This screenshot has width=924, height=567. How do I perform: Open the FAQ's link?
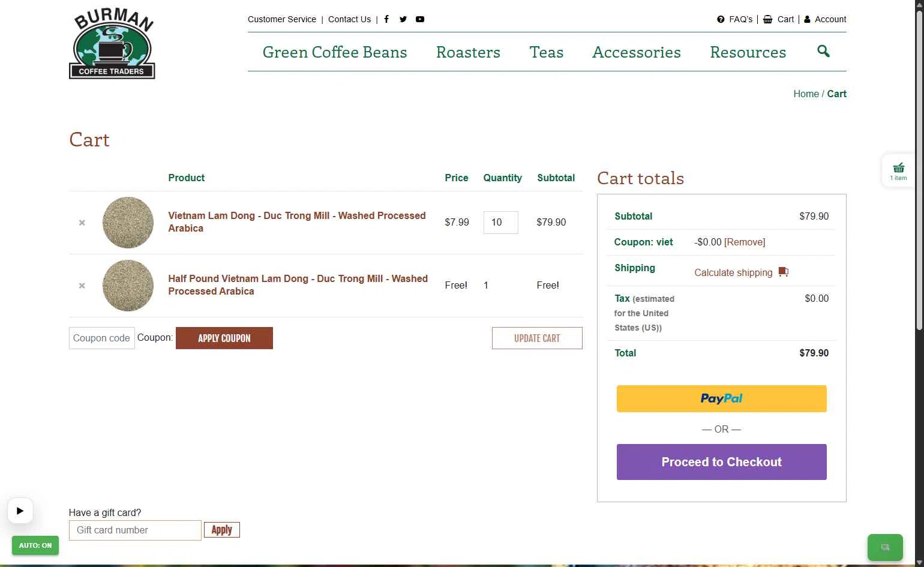(x=735, y=19)
